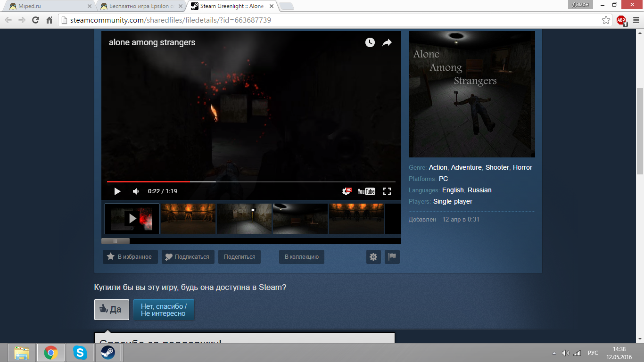Click the Russian language link

(479, 190)
